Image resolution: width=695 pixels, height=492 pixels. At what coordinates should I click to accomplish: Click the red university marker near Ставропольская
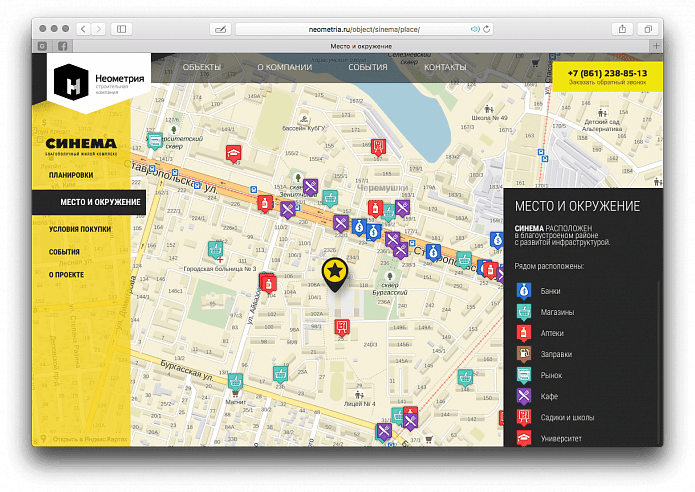tap(234, 153)
